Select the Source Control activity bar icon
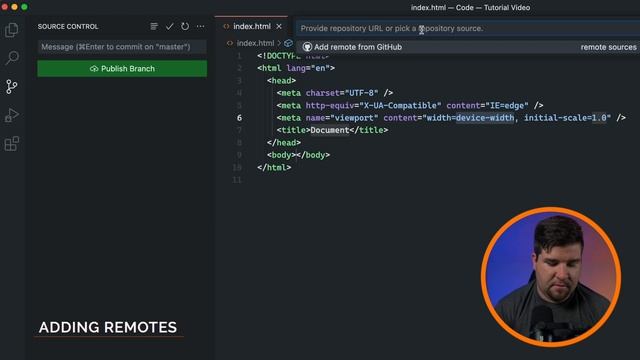 [x=12, y=87]
